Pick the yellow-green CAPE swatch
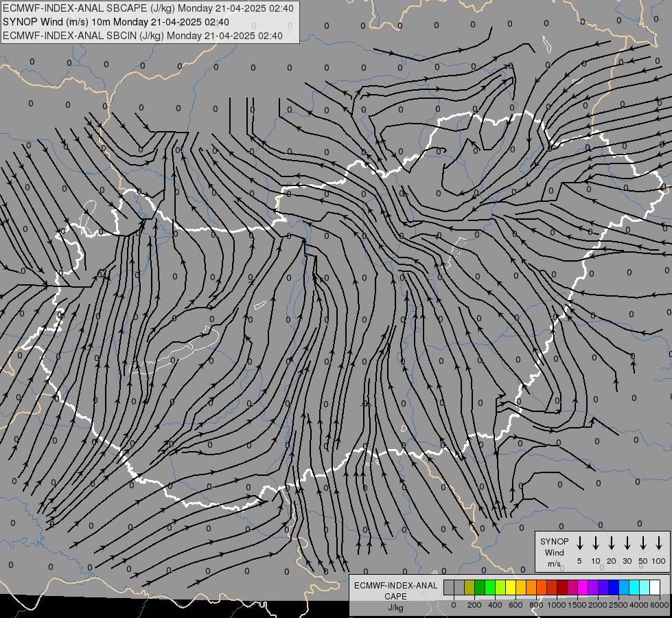This screenshot has width=672, height=618. [500, 587]
